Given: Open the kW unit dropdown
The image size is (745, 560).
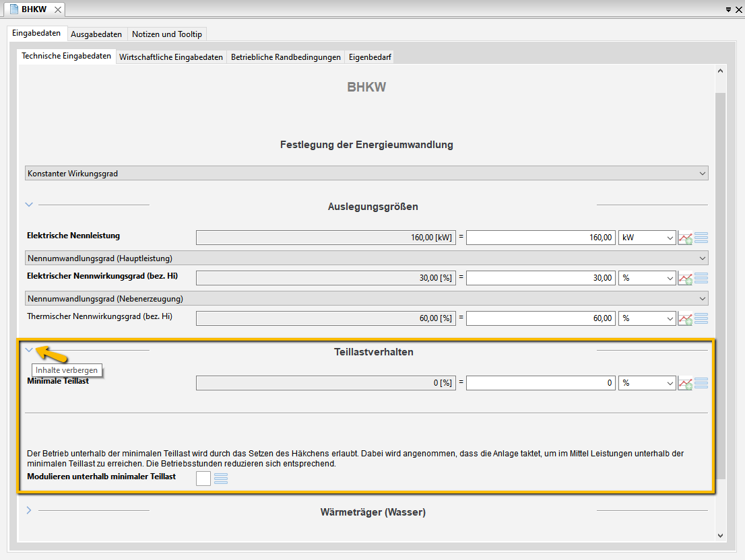Looking at the screenshot, I should (647, 238).
